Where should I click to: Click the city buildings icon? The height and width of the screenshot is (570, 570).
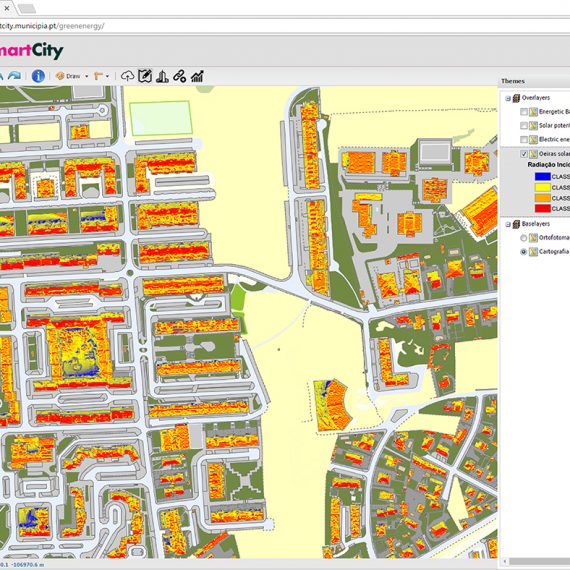pos(162,76)
